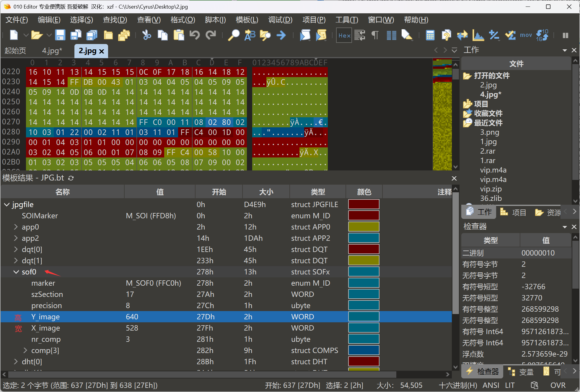Click the Undo arrow icon
Viewport: 580px width, 392px height.
coord(195,35)
